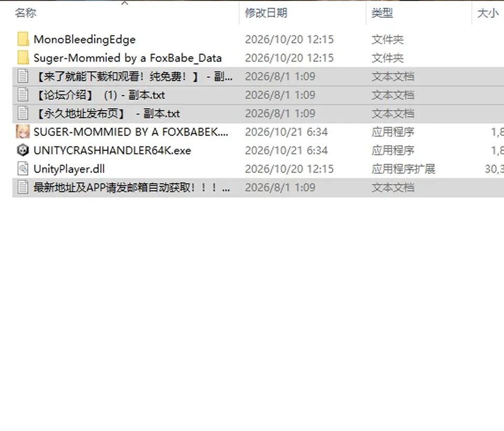Click the date 2026/10/21 6:34 of UNITYCRASHHANDLER64K.exe
Image resolution: width=504 pixels, height=431 pixels.
click(287, 151)
